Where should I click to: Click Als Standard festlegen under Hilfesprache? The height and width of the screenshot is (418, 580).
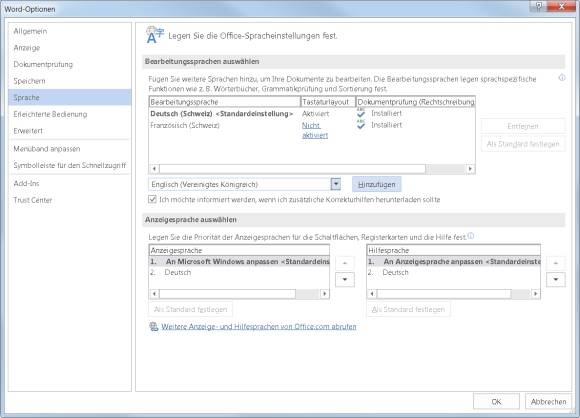click(408, 309)
